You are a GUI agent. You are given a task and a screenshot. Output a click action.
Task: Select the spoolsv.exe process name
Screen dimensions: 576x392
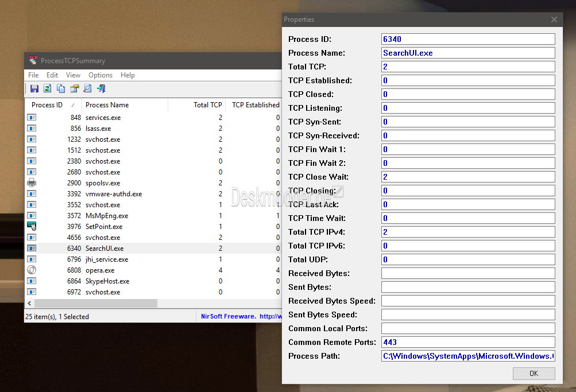(103, 183)
